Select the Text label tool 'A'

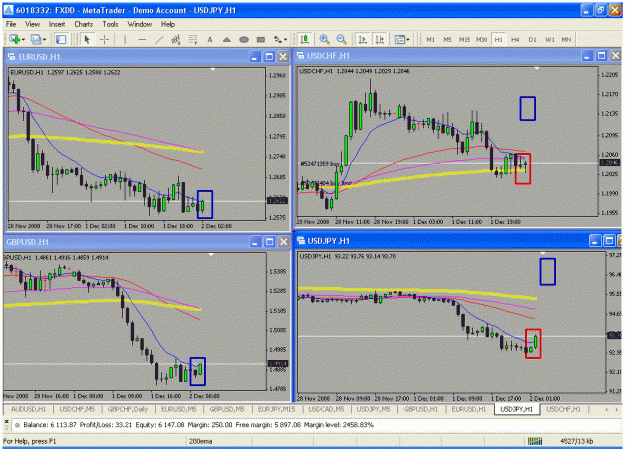pyautogui.click(x=210, y=39)
